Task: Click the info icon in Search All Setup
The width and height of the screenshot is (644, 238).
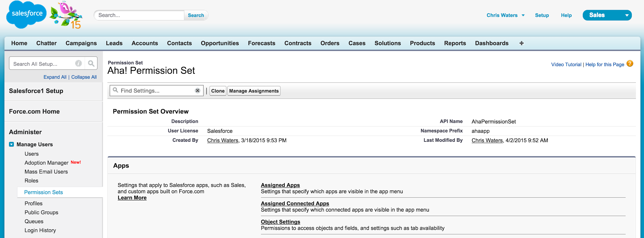Action: point(78,63)
